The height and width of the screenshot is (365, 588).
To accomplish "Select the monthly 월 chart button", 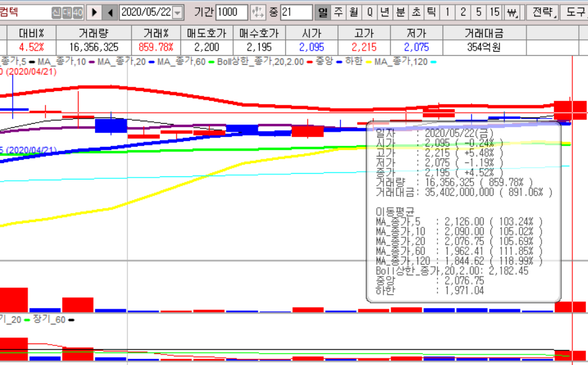I will click(x=353, y=12).
